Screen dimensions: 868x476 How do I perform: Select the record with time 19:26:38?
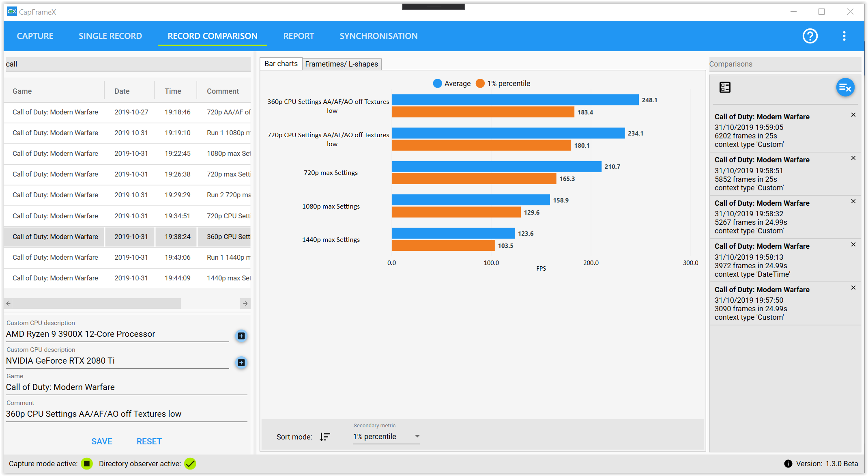(x=127, y=174)
